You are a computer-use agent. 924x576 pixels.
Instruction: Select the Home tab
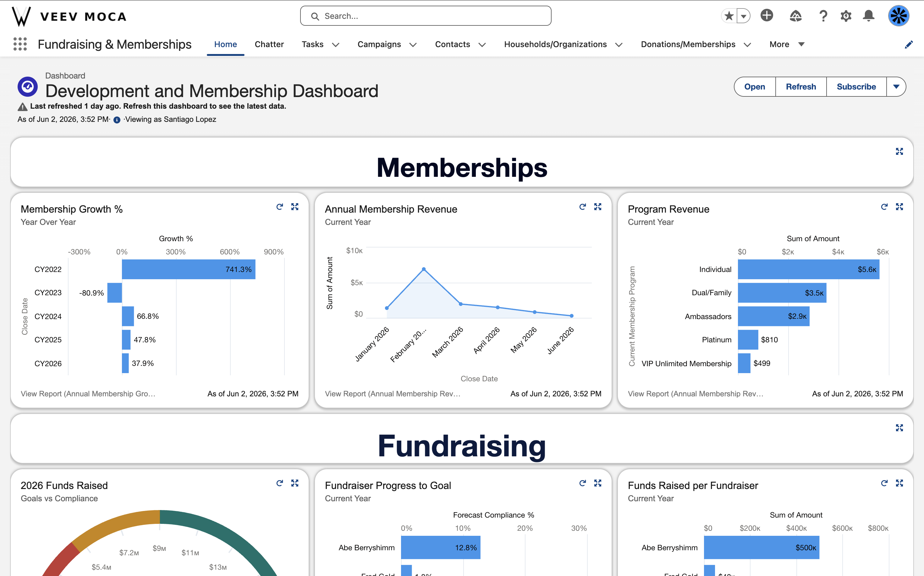tap(225, 44)
